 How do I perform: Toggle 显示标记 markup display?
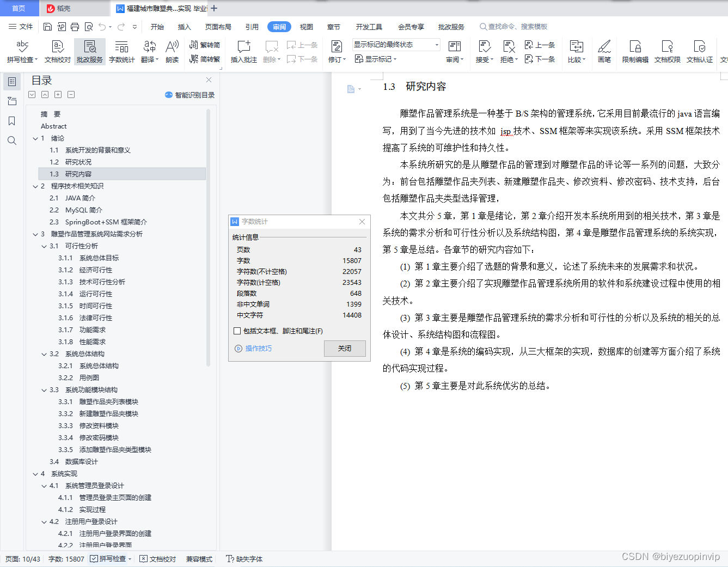tap(376, 59)
